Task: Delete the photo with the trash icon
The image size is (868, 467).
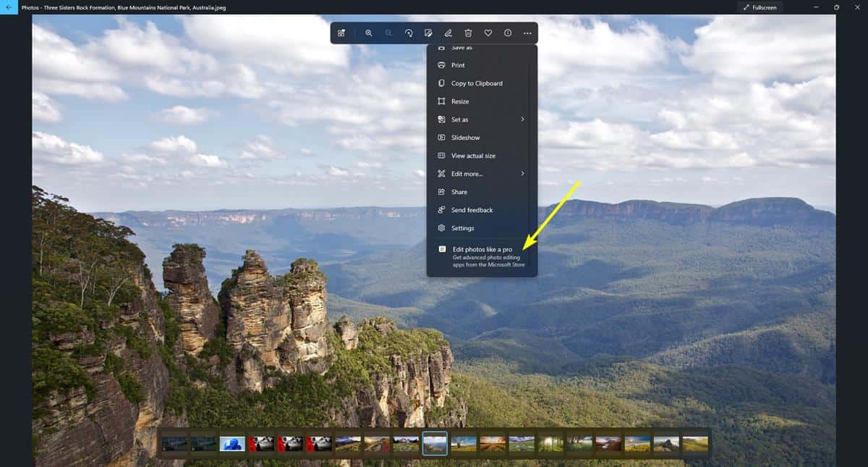Action: click(x=468, y=33)
